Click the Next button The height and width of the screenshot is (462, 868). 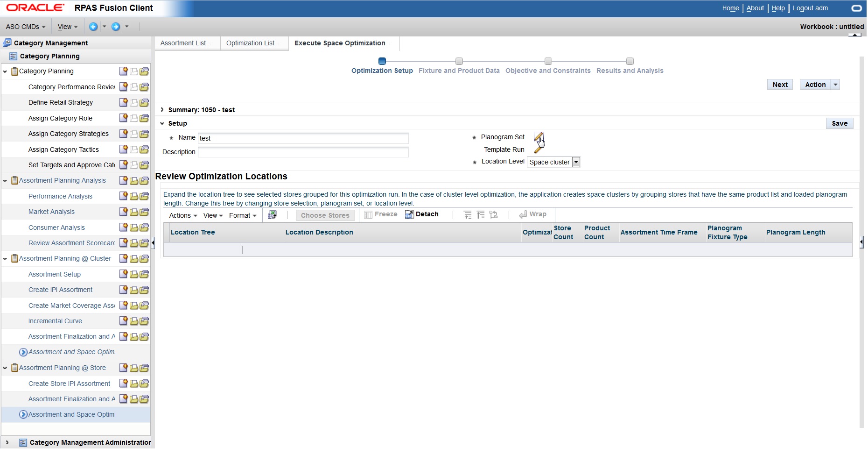pos(779,84)
